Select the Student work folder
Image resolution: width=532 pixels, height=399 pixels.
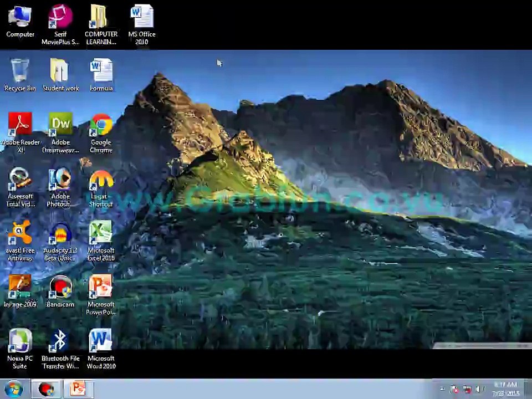tap(60, 75)
